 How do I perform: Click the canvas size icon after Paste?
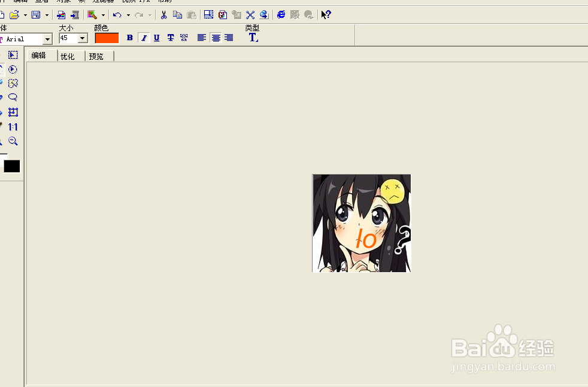click(208, 15)
